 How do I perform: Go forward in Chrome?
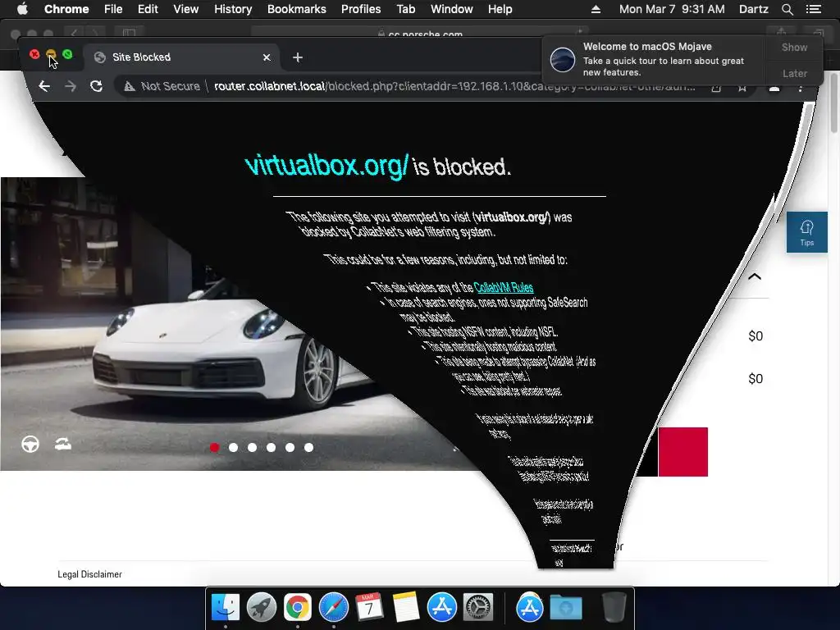[71, 85]
